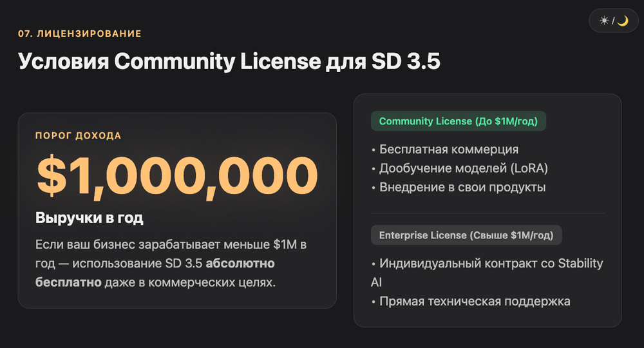644x348 pixels.
Task: Toggle the light/dark theme switch
Action: tap(614, 21)
